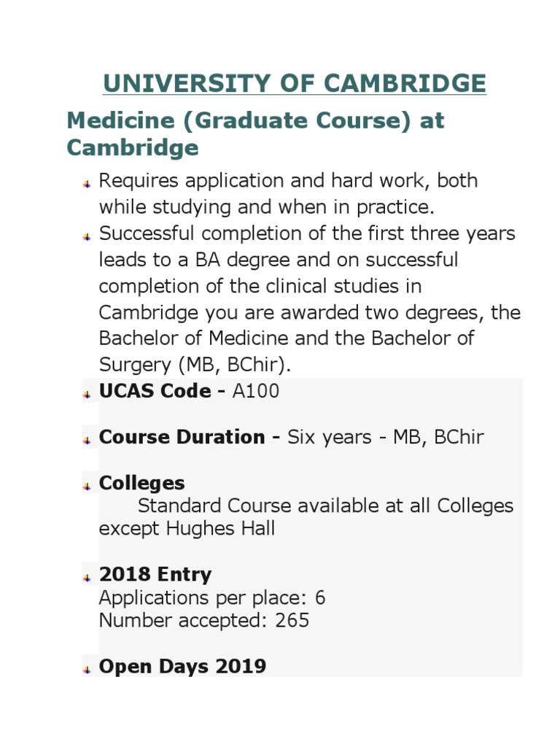Click the "Applications per place: 6" line

211,598
